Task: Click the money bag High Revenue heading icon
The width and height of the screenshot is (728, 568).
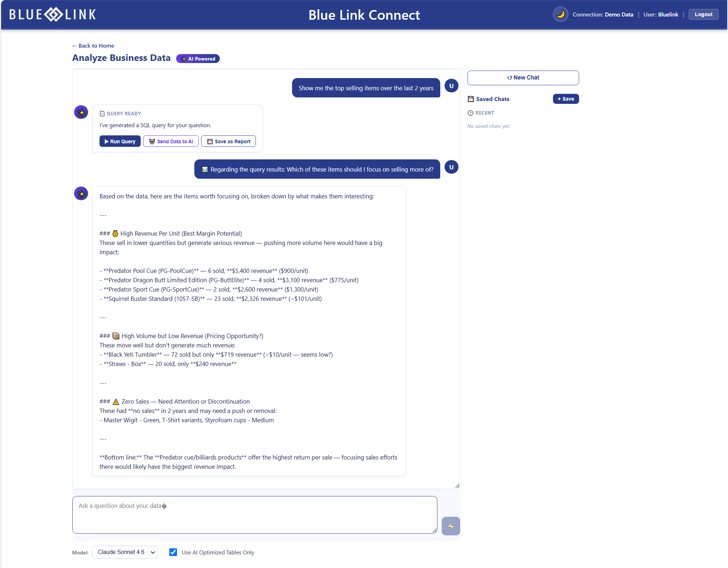Action: 115,234
